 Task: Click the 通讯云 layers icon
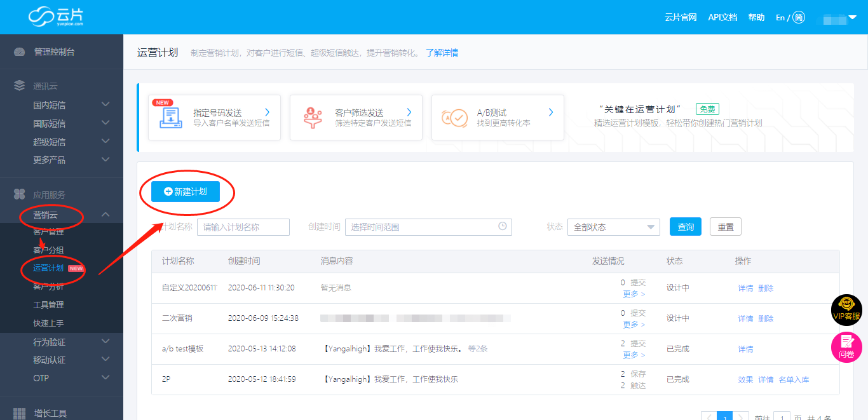coord(20,86)
